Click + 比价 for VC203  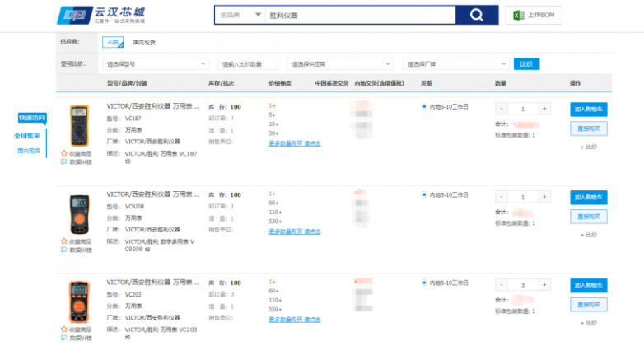[x=589, y=323]
